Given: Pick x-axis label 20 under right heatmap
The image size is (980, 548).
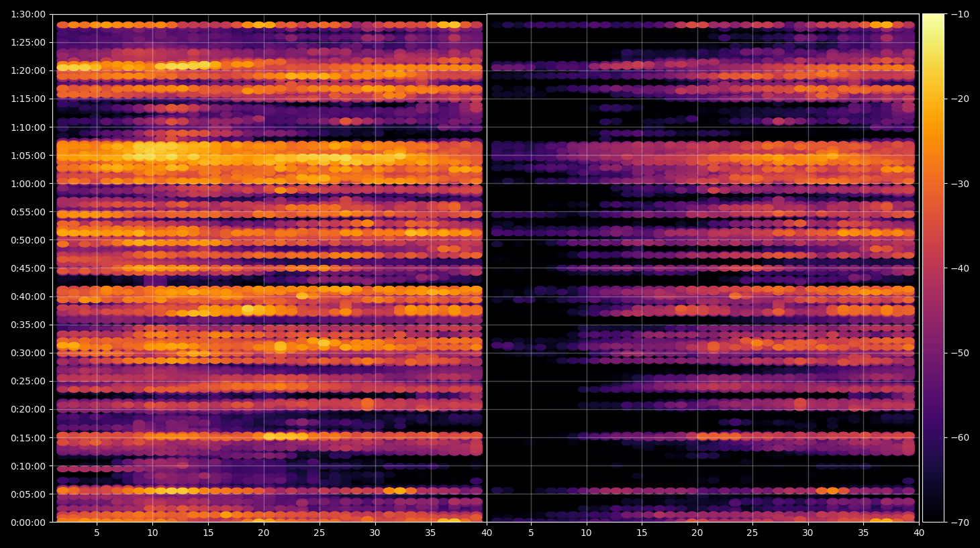Looking at the screenshot, I should [697, 533].
